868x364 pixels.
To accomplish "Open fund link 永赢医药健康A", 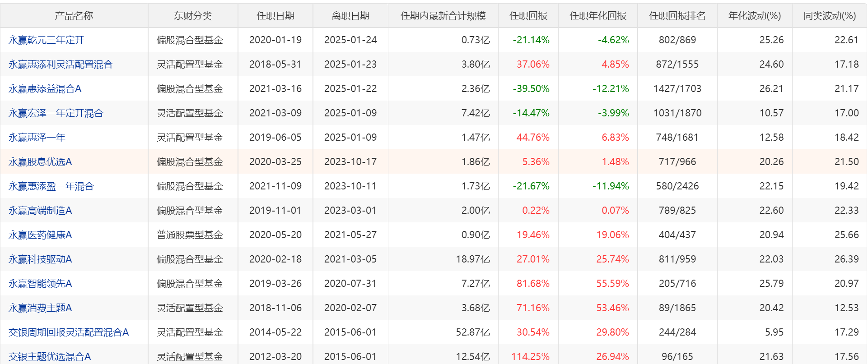I will (40, 235).
